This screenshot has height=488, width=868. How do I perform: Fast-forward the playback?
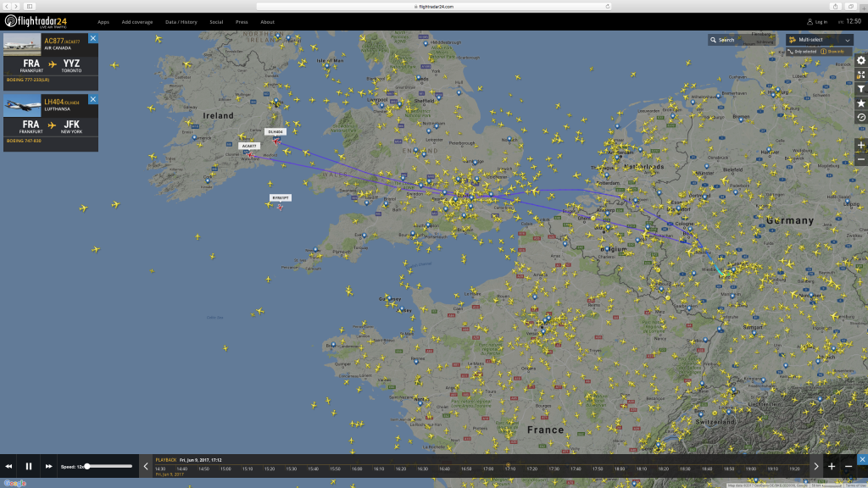coord(48,467)
